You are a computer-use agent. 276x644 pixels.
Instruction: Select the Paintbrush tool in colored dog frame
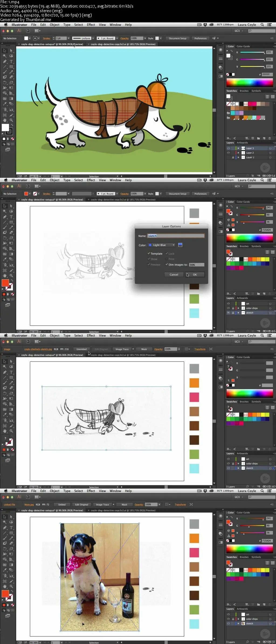point(5,72)
